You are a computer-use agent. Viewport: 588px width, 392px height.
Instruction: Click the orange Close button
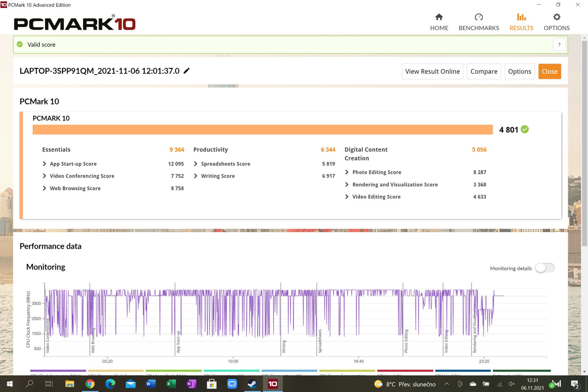[x=550, y=71]
